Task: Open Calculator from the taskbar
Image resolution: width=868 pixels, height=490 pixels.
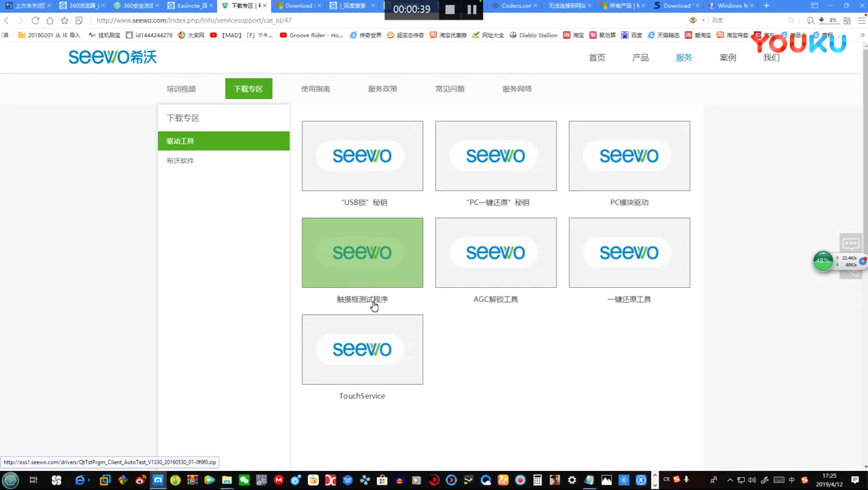Action: (x=537, y=480)
